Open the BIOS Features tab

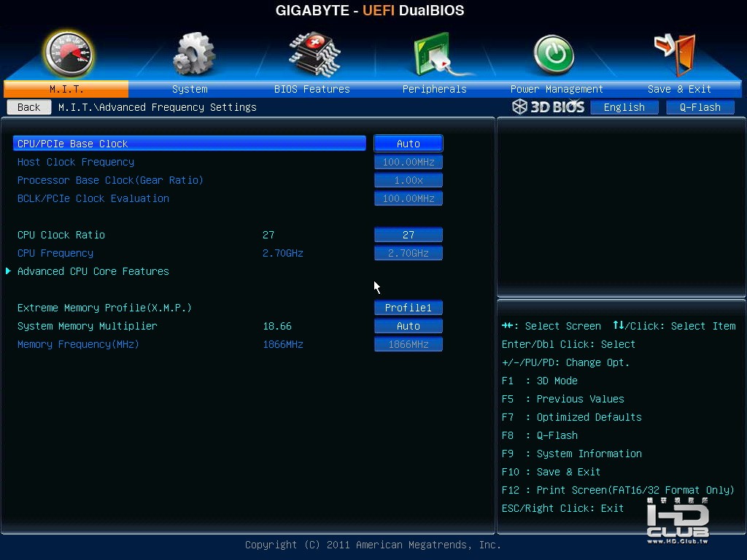coord(312,89)
